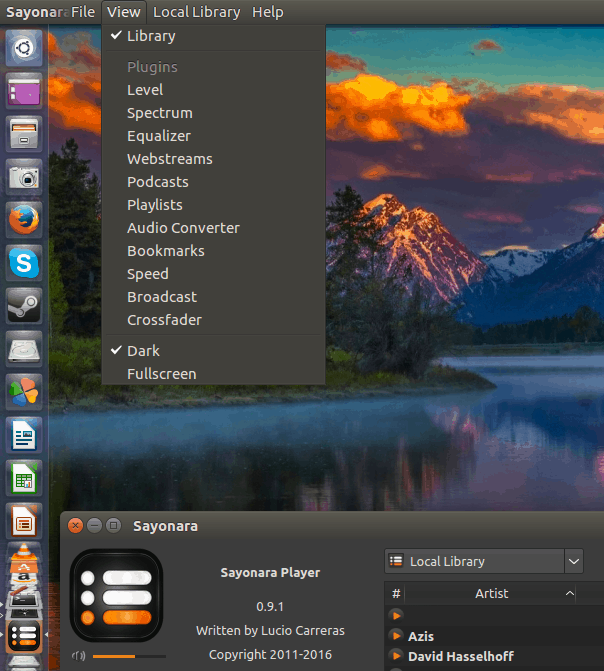Click the # column header

point(396,593)
